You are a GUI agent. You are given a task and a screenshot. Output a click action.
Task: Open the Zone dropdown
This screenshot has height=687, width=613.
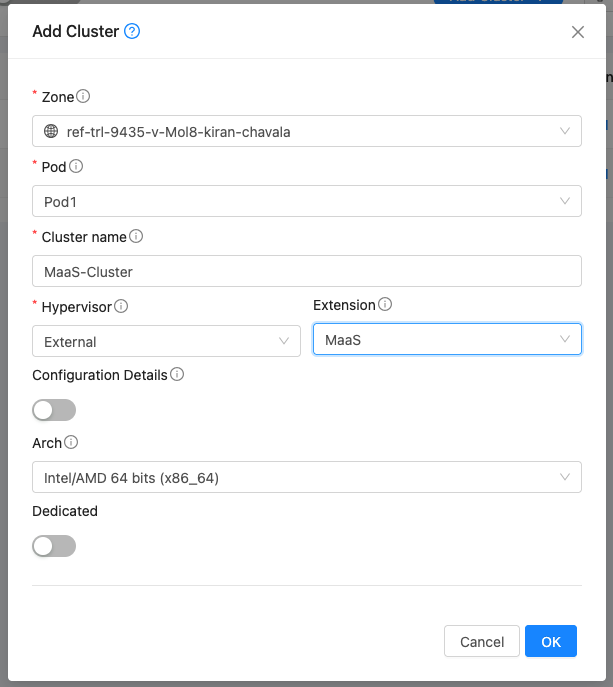(x=306, y=132)
